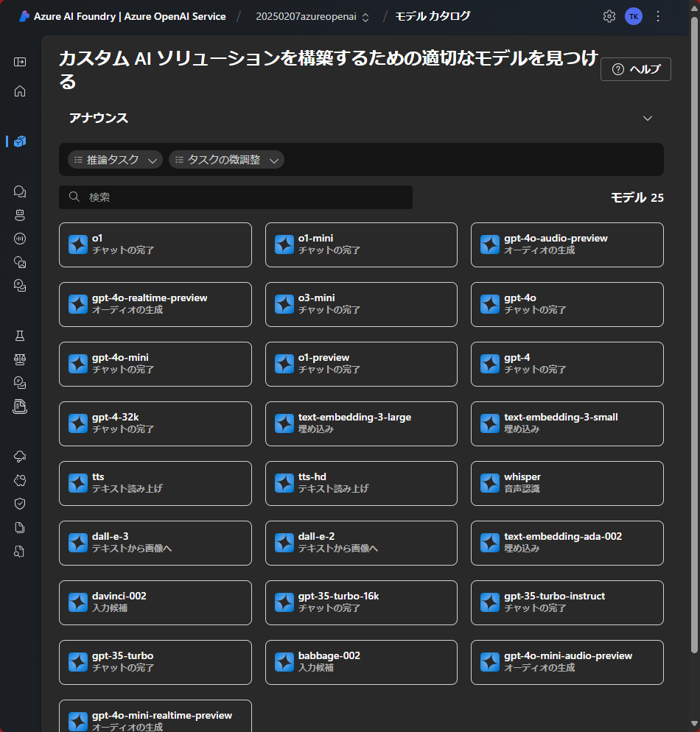Open the Audio playground icon

click(x=19, y=239)
